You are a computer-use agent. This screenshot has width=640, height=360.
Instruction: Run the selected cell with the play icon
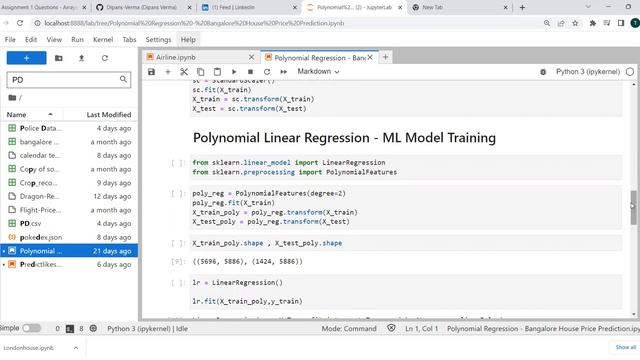coord(234,72)
